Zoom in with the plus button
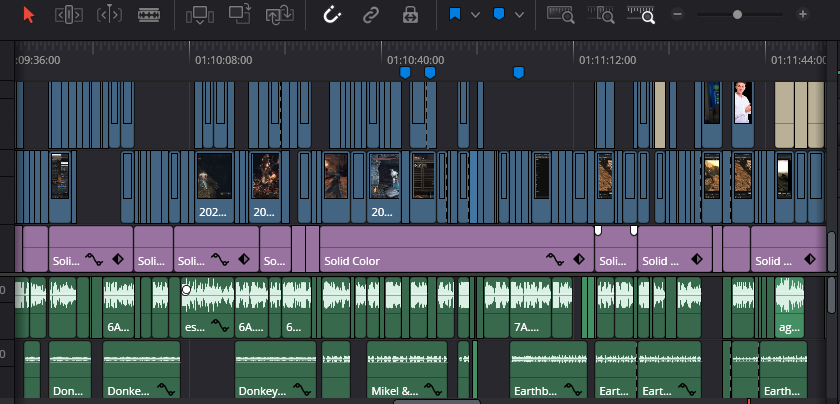Viewport: 840px width, 404px height. tap(802, 14)
